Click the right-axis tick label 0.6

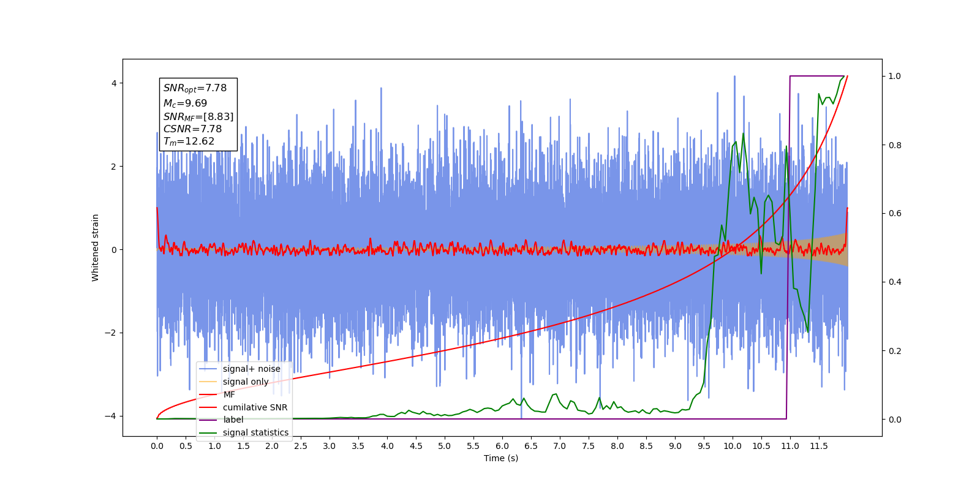895,213
